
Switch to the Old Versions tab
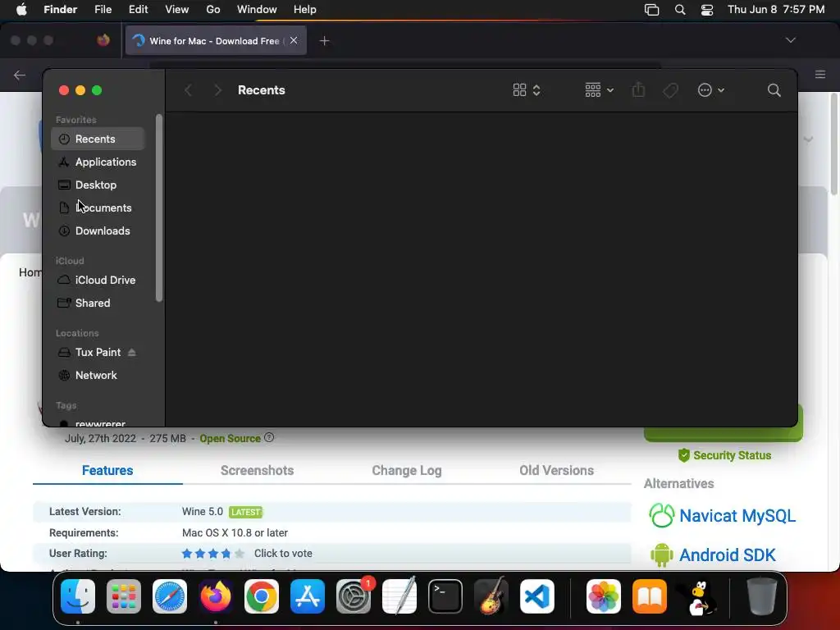pyautogui.click(x=557, y=470)
